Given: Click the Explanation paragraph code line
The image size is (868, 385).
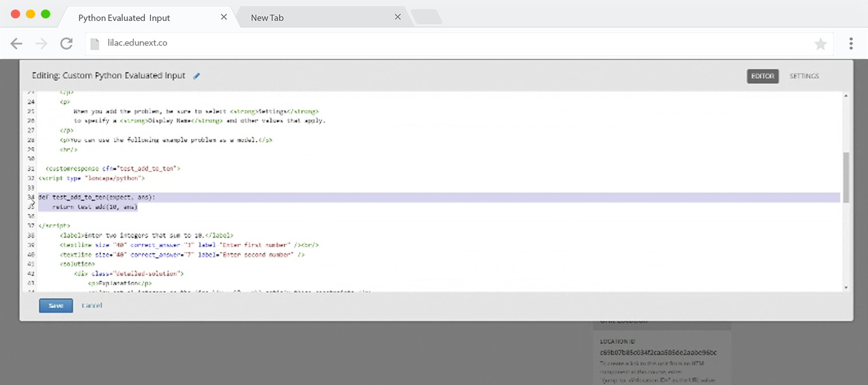Looking at the screenshot, I should (x=120, y=283).
